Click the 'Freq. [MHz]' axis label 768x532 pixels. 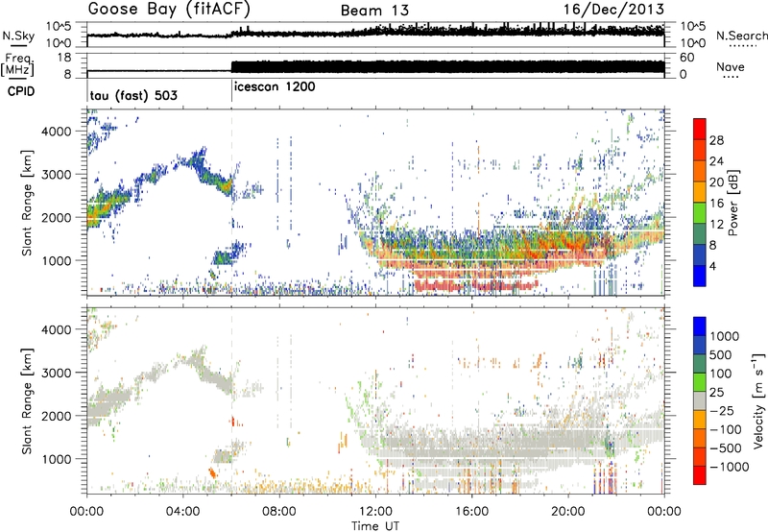pyautogui.click(x=18, y=65)
